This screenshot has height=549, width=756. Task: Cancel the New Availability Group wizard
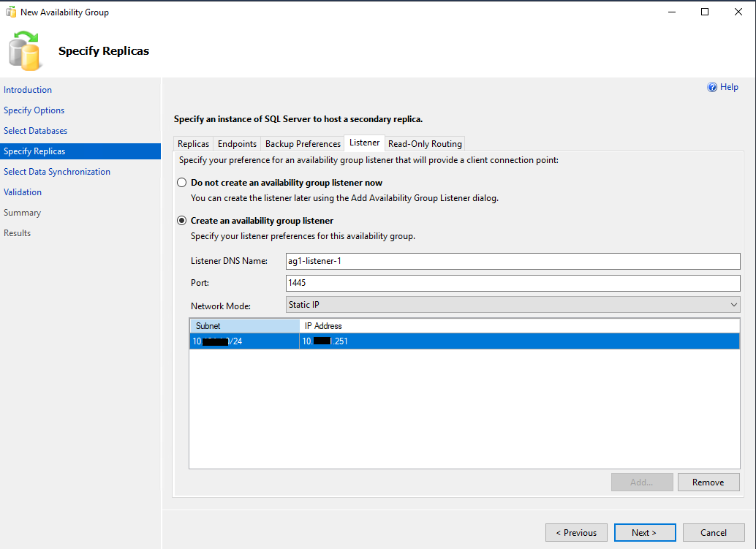pos(714,533)
